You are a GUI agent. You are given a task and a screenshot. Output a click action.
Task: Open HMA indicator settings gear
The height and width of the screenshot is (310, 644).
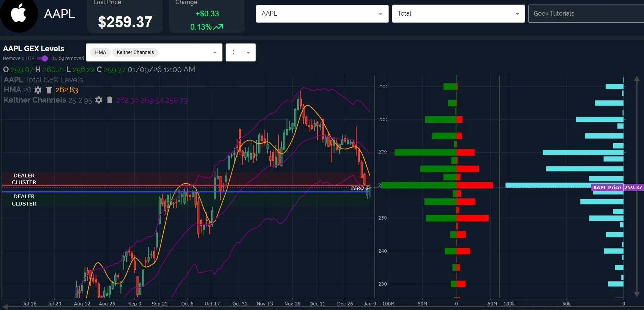pyautogui.click(x=38, y=90)
